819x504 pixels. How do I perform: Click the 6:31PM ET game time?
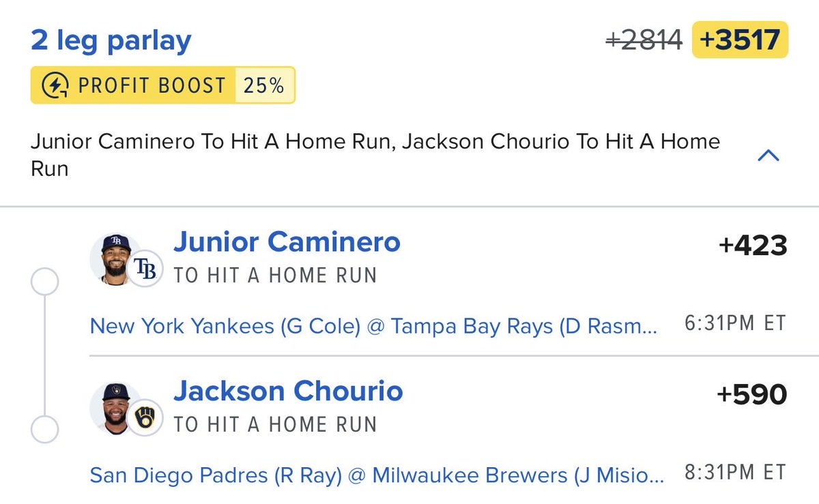coord(736,323)
